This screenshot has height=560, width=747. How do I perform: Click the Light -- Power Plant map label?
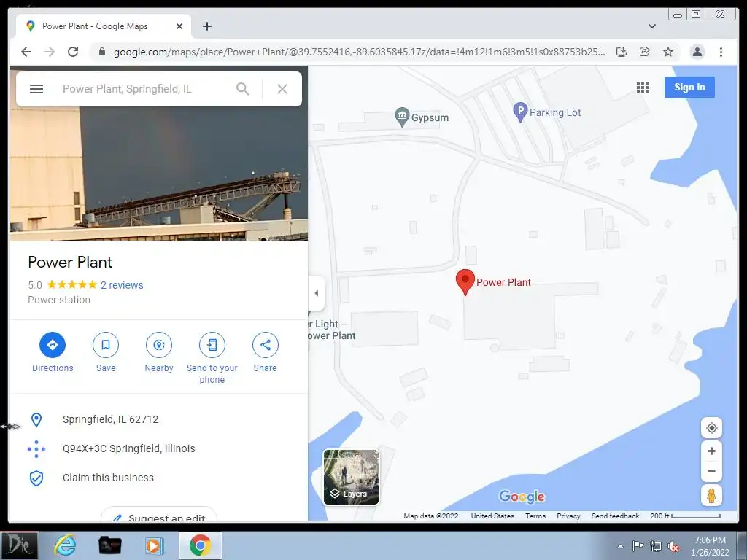(x=332, y=330)
